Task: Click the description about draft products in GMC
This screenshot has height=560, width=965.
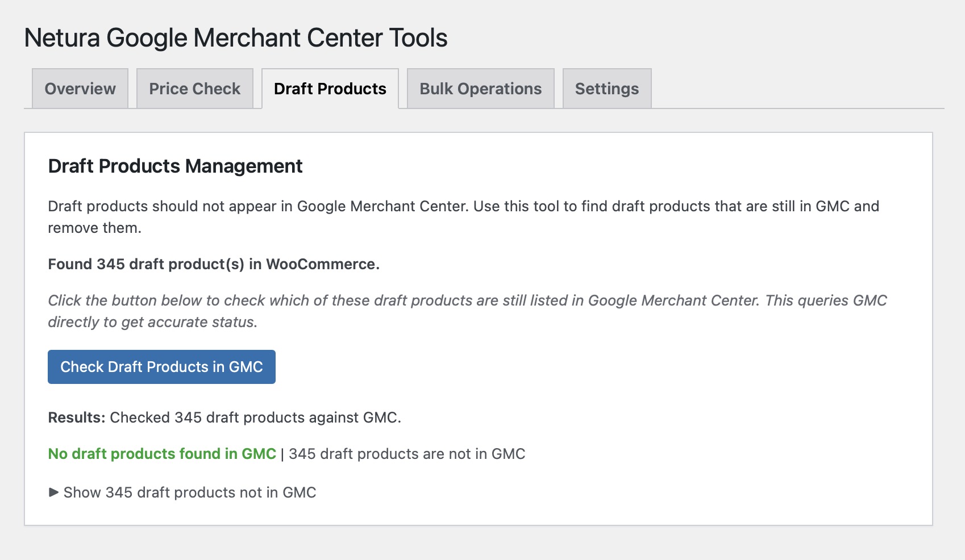Action: click(x=464, y=216)
